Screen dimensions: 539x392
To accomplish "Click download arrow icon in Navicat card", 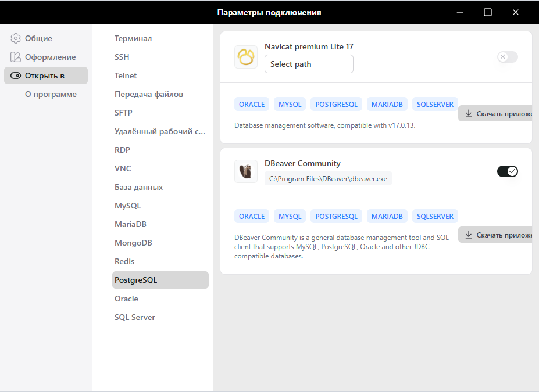I will click(x=469, y=114).
